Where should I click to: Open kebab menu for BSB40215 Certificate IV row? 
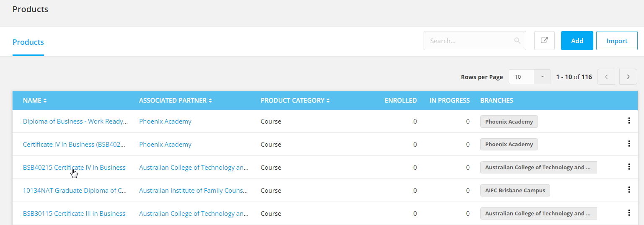click(628, 167)
